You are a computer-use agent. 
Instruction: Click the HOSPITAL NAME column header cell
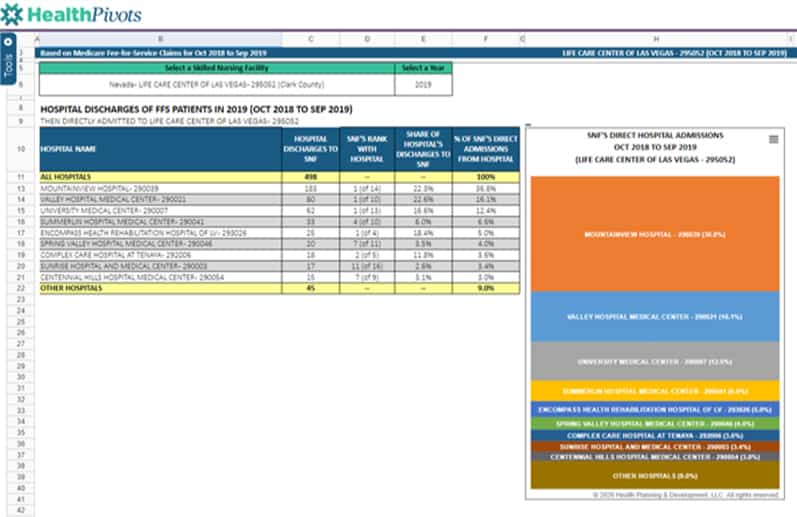tap(161, 149)
